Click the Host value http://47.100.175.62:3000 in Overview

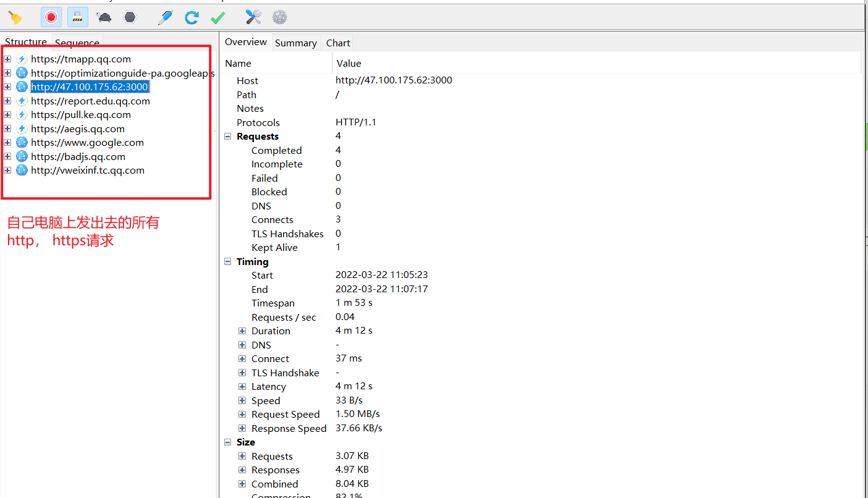pyautogui.click(x=394, y=80)
